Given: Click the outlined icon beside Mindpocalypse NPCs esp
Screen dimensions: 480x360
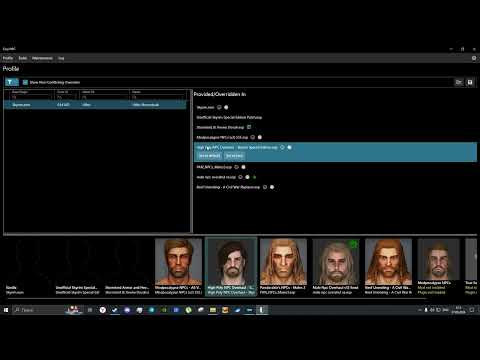Looking at the screenshot, I should 253,137.
